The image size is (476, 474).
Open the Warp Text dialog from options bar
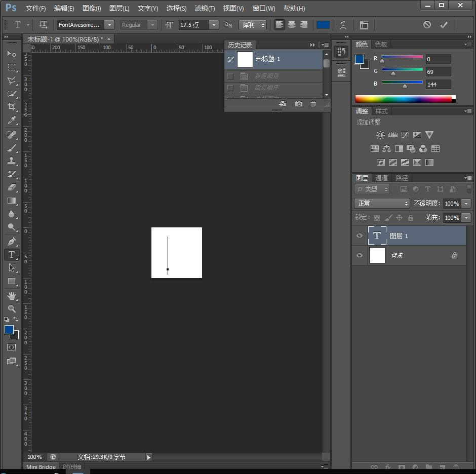click(x=342, y=24)
